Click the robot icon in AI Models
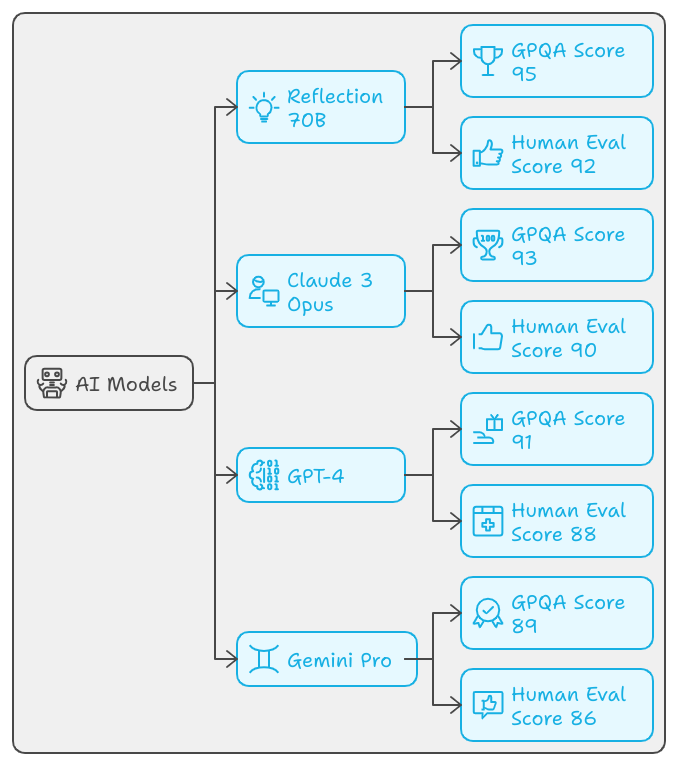 click(52, 383)
